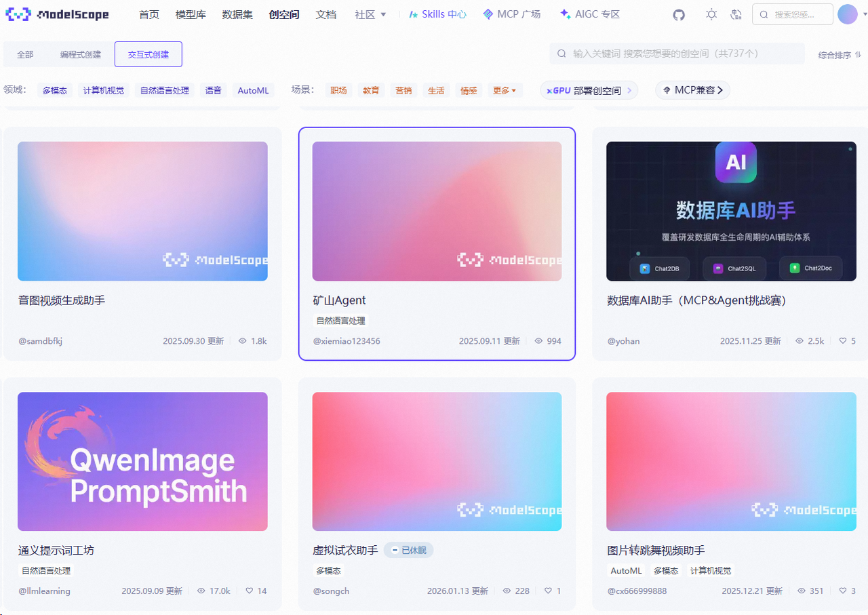
Task: Toggle the 自然语言处理 domain filter
Action: coord(165,90)
